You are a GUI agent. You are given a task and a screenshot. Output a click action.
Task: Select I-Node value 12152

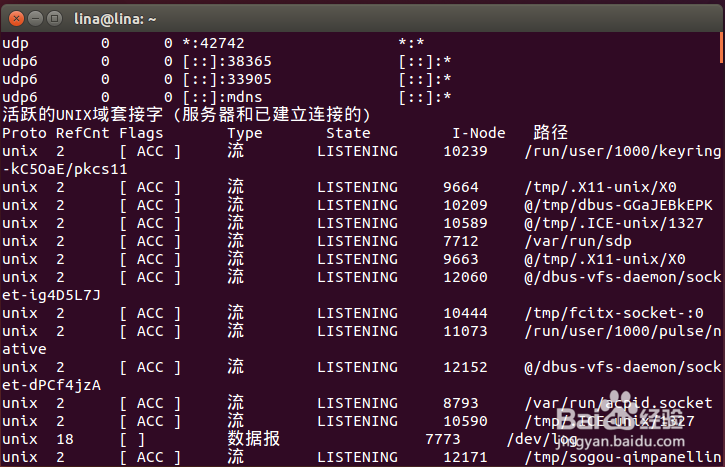(x=465, y=368)
